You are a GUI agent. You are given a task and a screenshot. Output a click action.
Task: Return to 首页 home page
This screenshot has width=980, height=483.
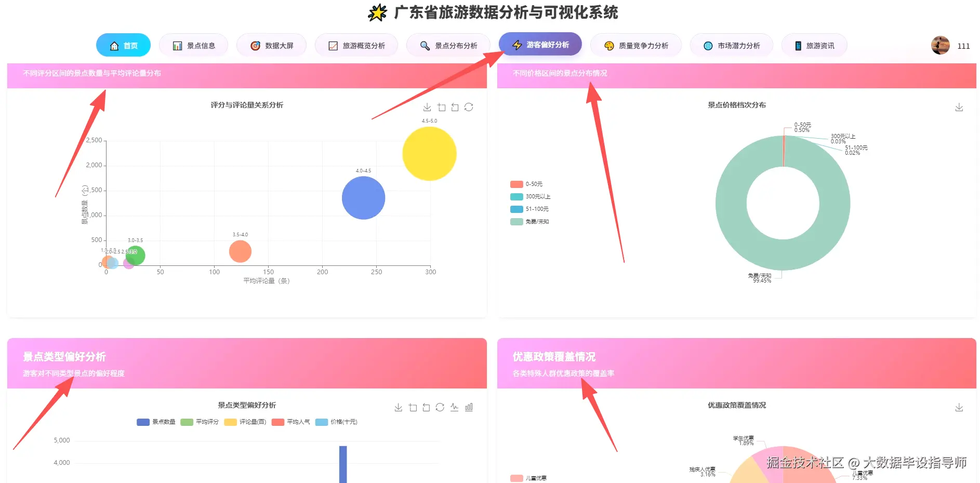123,45
